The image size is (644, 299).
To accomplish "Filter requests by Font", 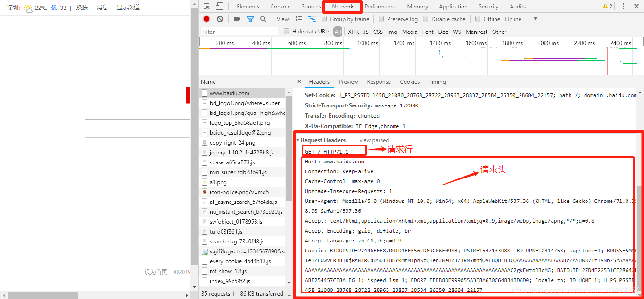I will tap(428, 32).
